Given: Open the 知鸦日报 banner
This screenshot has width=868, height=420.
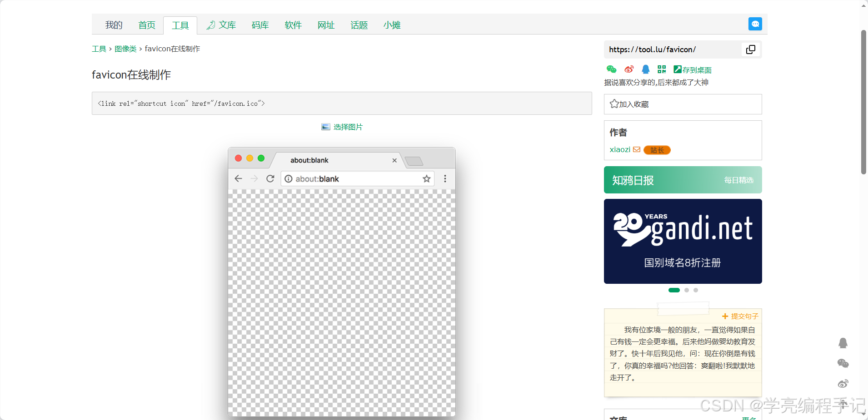Looking at the screenshot, I should [683, 180].
